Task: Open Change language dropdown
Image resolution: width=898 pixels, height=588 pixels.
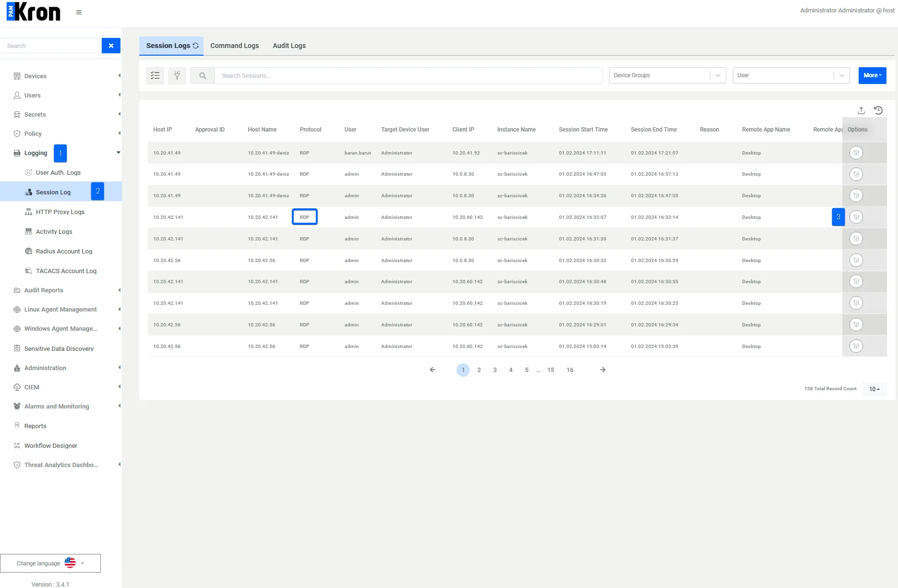Action: [x=50, y=563]
